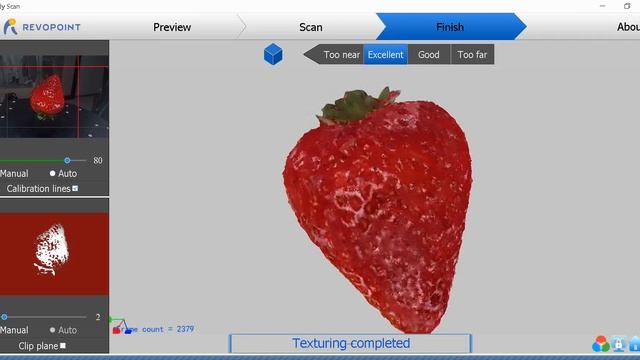This screenshot has width=640, height=360.
Task: Select the Good distance indicator
Action: coord(429,54)
